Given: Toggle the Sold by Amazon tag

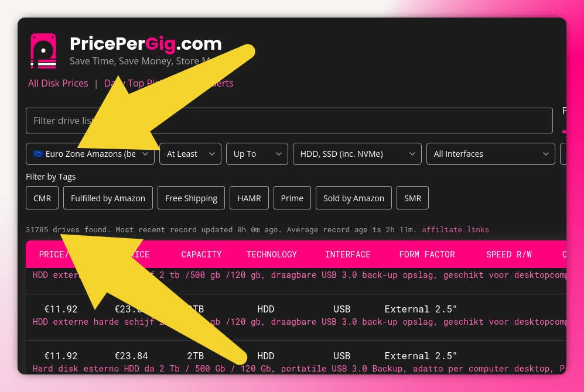Looking at the screenshot, I should point(353,198).
